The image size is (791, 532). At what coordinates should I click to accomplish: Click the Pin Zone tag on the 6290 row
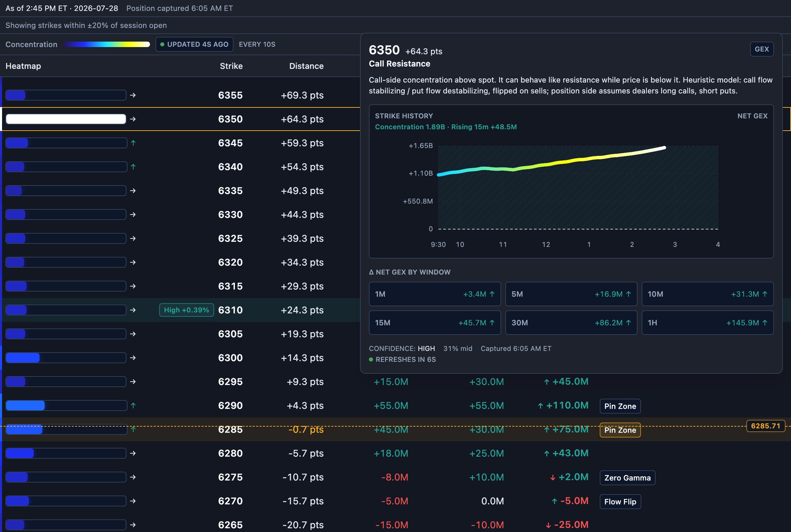coord(620,406)
